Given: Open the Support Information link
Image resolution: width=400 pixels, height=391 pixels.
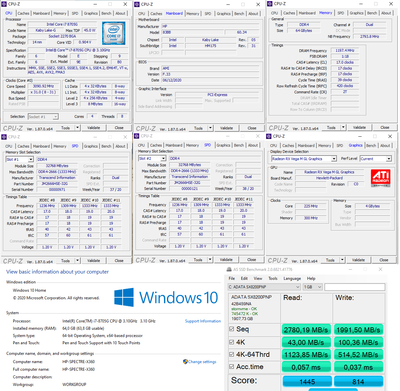Looking at the screenshot, I should pyautogui.click(x=203, y=321).
